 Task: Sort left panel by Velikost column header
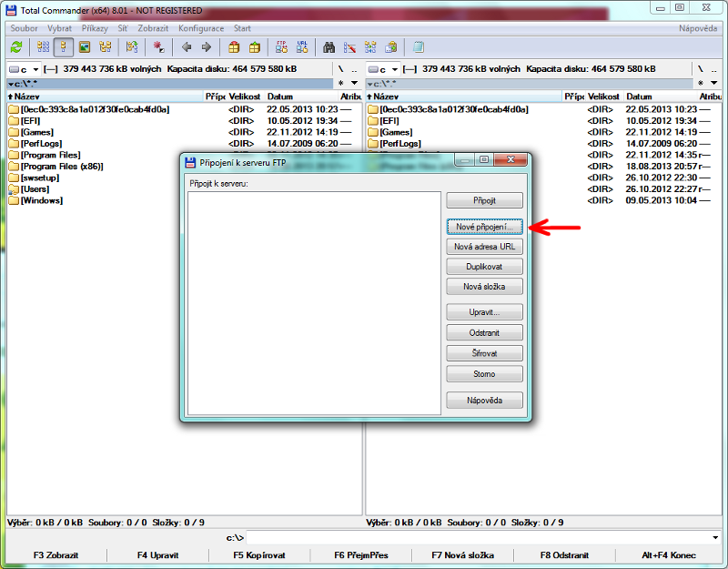click(x=244, y=97)
